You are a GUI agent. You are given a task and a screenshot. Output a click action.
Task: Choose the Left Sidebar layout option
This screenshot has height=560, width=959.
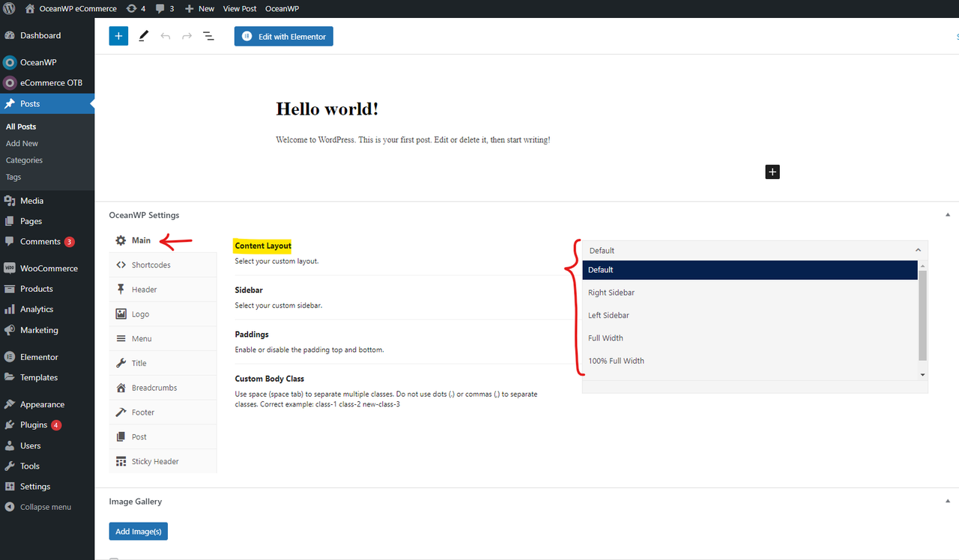click(750, 315)
